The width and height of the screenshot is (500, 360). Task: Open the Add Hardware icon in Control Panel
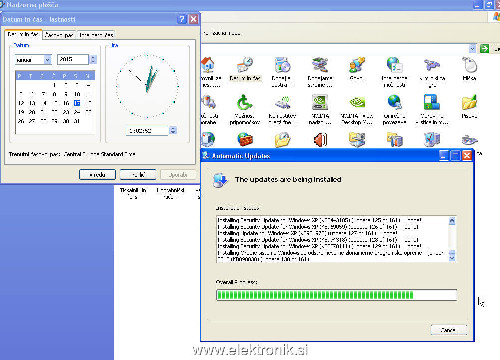(320, 64)
